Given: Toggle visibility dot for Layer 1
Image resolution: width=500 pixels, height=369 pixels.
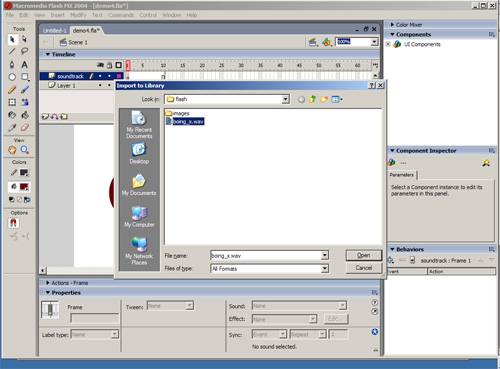Looking at the screenshot, I should click(x=100, y=85).
